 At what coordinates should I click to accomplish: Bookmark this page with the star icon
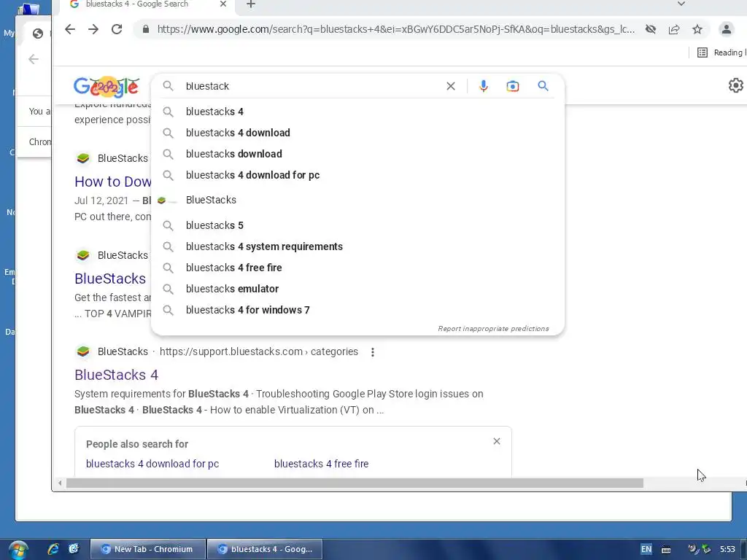click(697, 29)
